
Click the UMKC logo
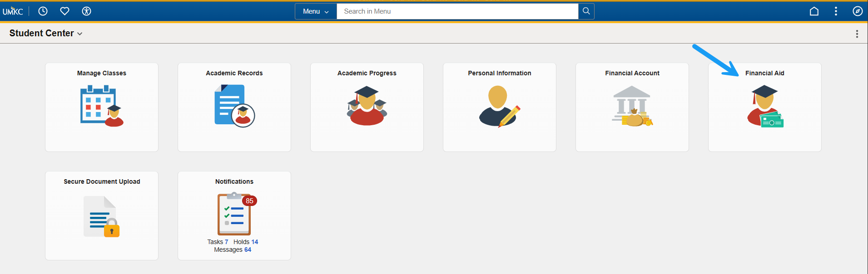click(x=13, y=11)
